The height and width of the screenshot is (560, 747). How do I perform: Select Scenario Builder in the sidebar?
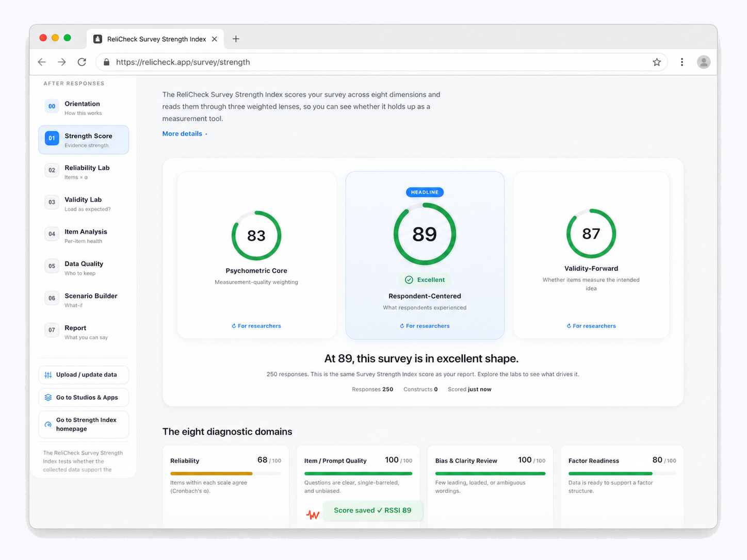coord(84,300)
